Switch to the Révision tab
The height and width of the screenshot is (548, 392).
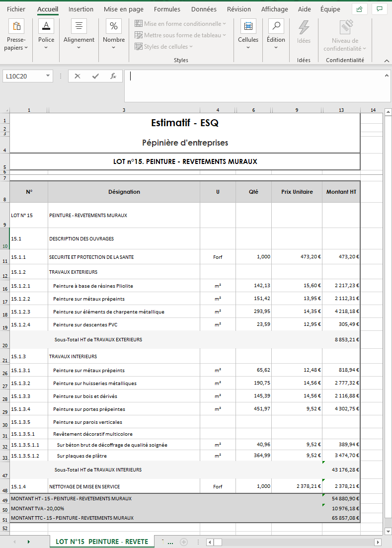[239, 9]
